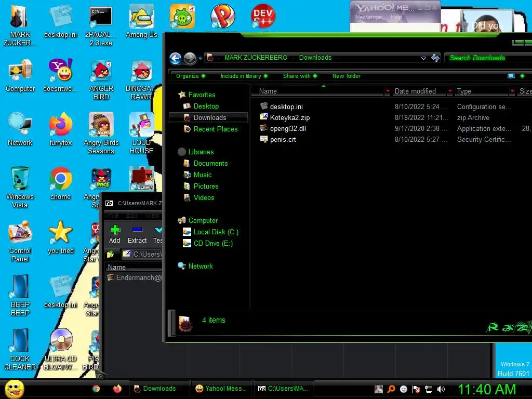Select Downloads in the navigation pane
Image resolution: width=532 pixels, height=399 pixels.
pyautogui.click(x=210, y=118)
